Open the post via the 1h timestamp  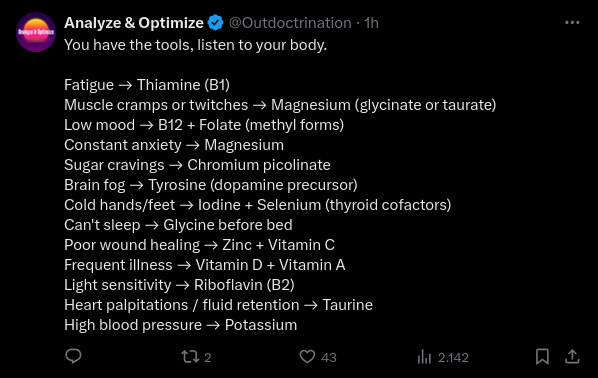coord(371,23)
